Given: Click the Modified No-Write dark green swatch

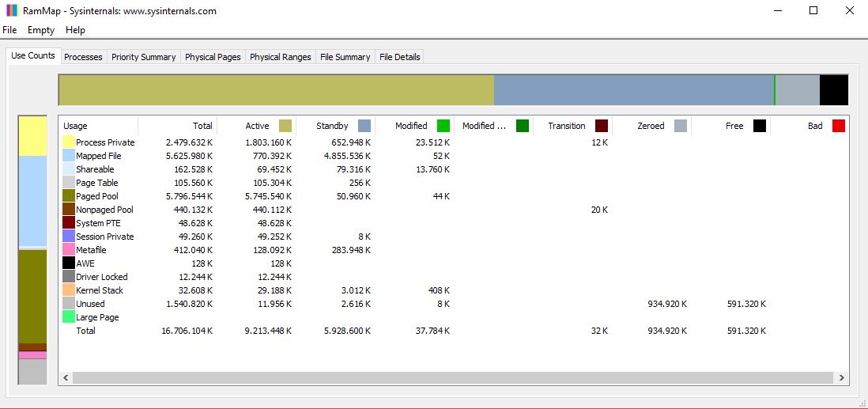Looking at the screenshot, I should pyautogui.click(x=523, y=126).
